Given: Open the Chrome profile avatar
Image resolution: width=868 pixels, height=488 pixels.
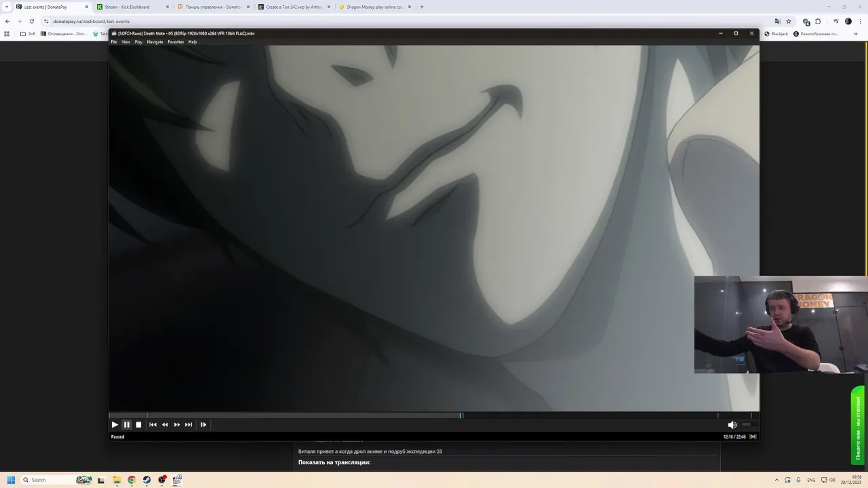Looking at the screenshot, I should [x=848, y=21].
